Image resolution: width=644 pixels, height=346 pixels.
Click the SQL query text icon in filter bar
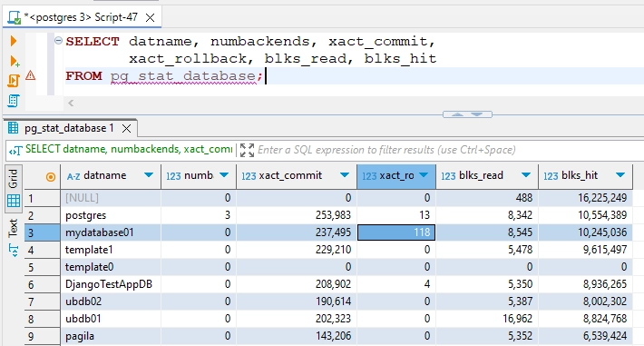pos(15,150)
